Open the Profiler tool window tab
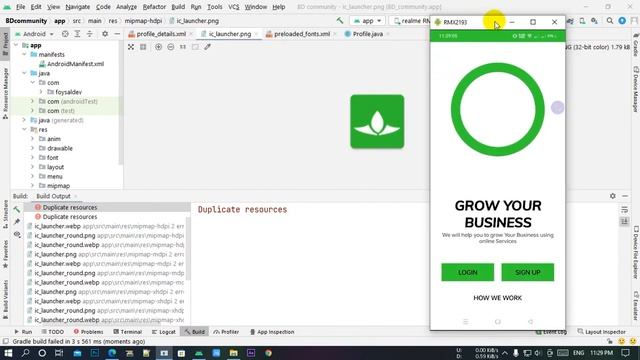 pos(226,332)
